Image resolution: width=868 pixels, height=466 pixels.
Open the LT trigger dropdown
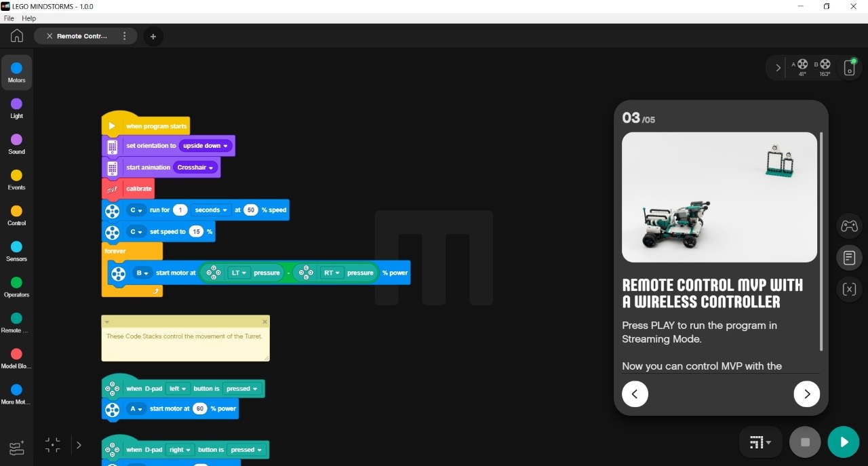[x=239, y=273]
